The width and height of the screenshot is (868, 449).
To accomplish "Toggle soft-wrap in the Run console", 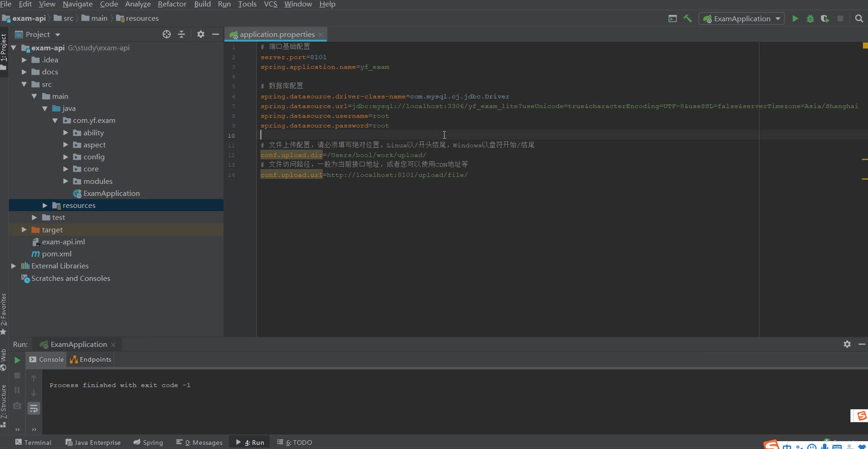I will click(x=34, y=408).
